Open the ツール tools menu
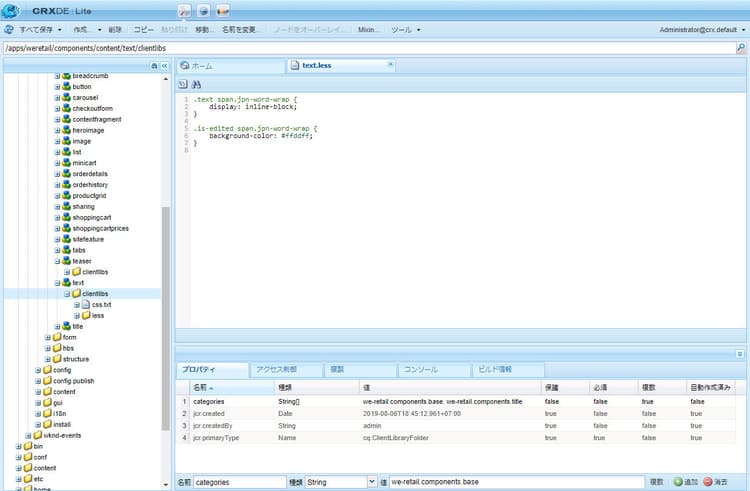The height and width of the screenshot is (491, 750). [x=405, y=30]
